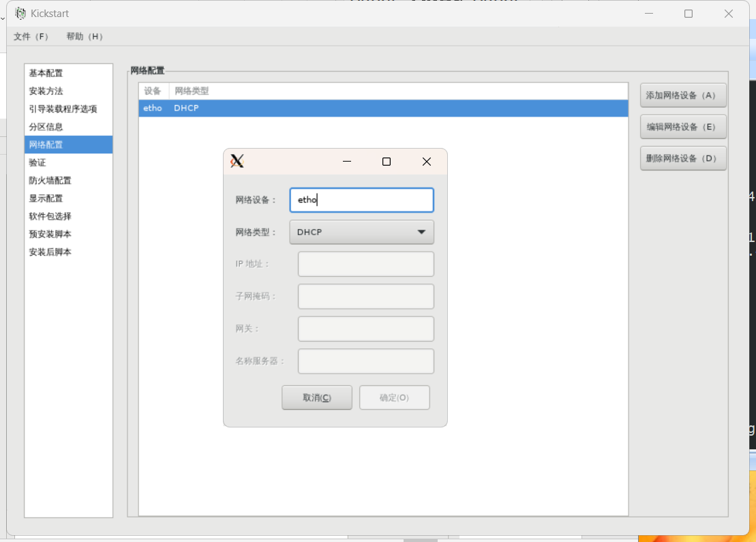This screenshot has width=756, height=542.
Task: Click the 名称服务器 input field
Action: (366, 361)
